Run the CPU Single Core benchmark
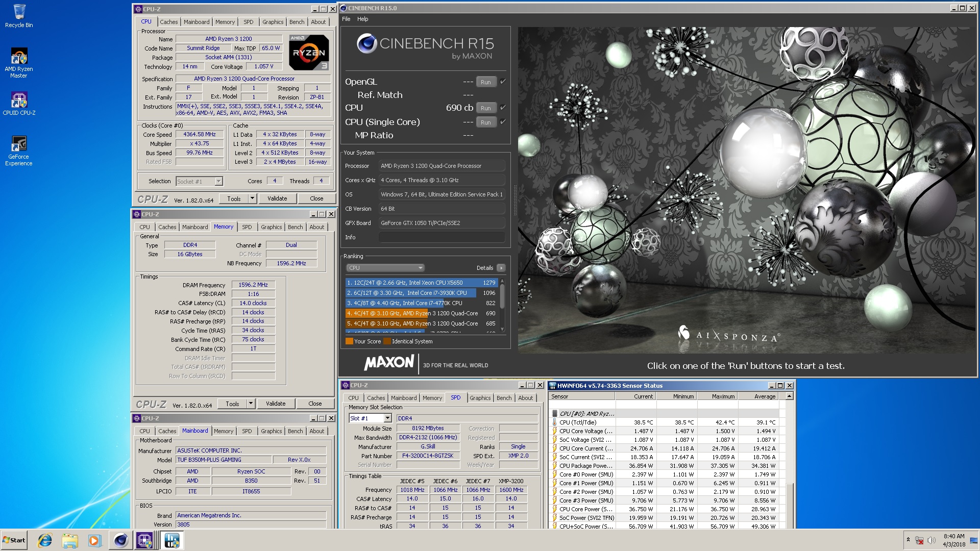 486,122
